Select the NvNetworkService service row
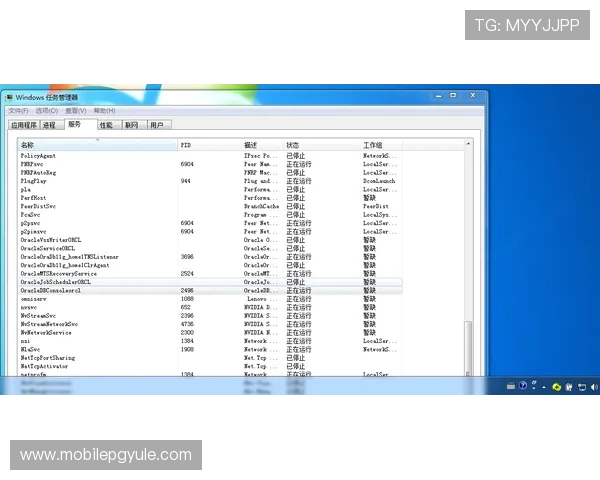 pos(210,333)
